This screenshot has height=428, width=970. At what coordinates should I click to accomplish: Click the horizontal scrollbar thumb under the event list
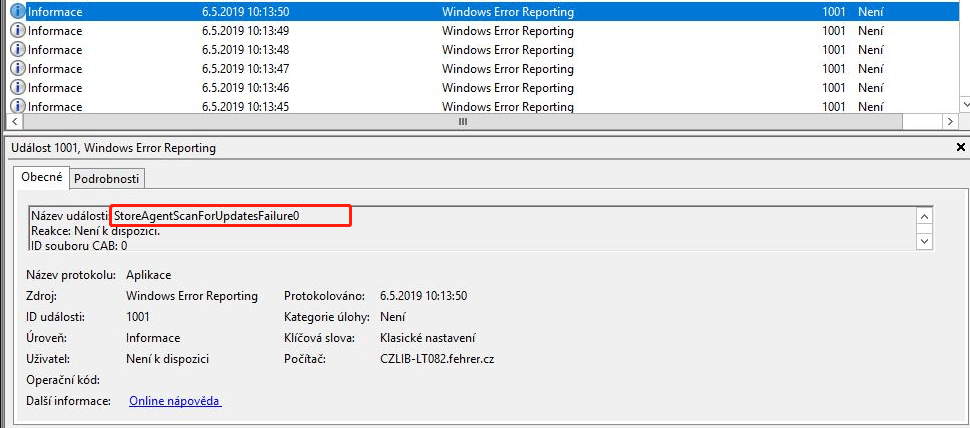(462, 121)
